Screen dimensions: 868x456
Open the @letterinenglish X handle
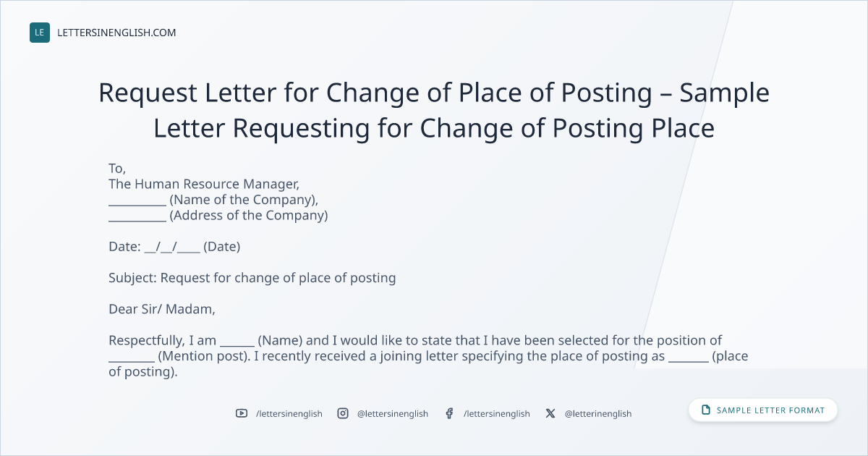pyautogui.click(x=598, y=413)
